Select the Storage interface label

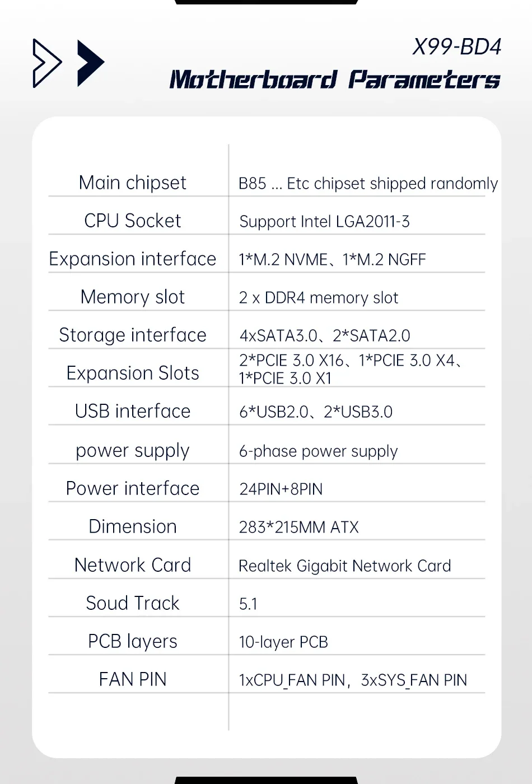133,335
